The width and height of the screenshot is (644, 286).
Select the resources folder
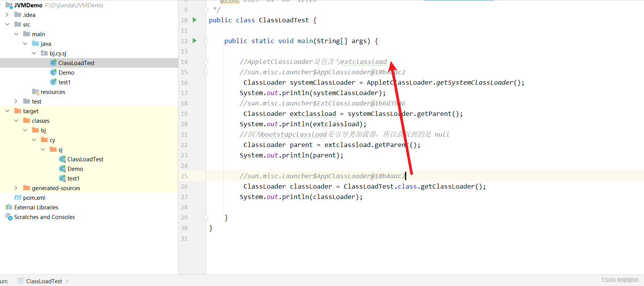pyautogui.click(x=53, y=92)
